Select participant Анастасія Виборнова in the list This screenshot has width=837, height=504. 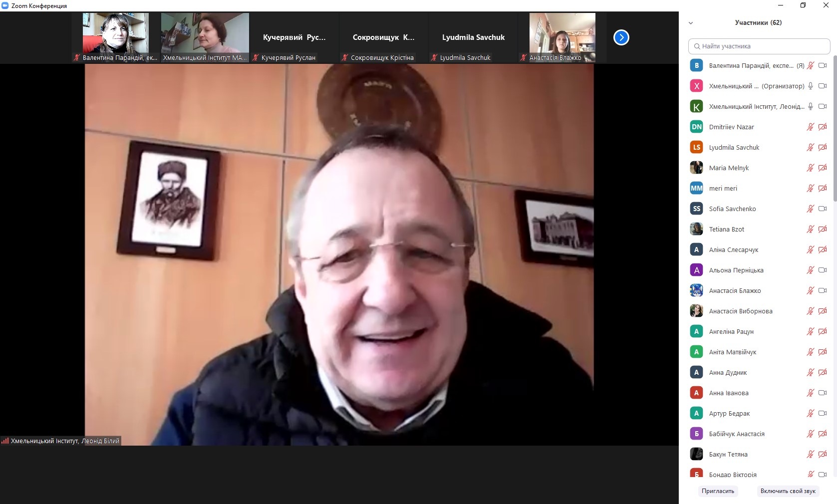(759, 311)
